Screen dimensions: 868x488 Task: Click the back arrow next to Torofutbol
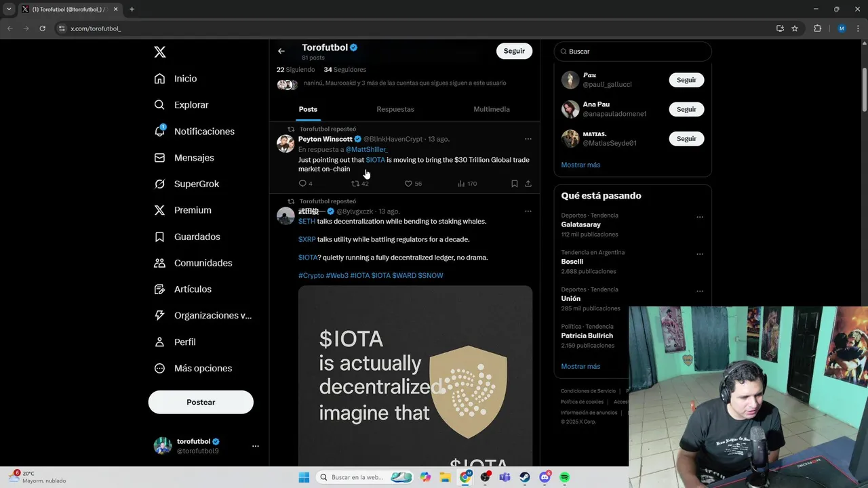coord(281,51)
